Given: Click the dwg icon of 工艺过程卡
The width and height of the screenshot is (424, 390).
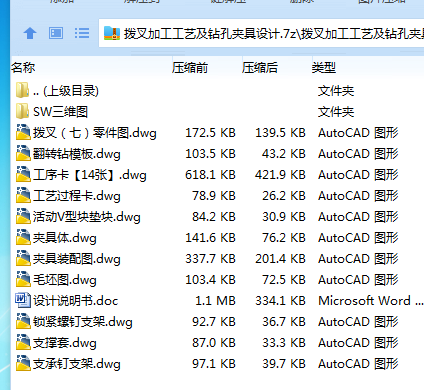Looking at the screenshot, I should click(23, 195).
